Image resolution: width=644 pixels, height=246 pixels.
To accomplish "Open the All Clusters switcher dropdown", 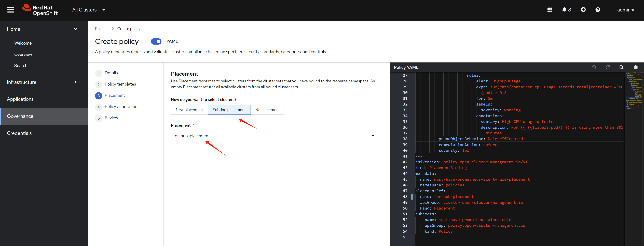I will click(89, 10).
